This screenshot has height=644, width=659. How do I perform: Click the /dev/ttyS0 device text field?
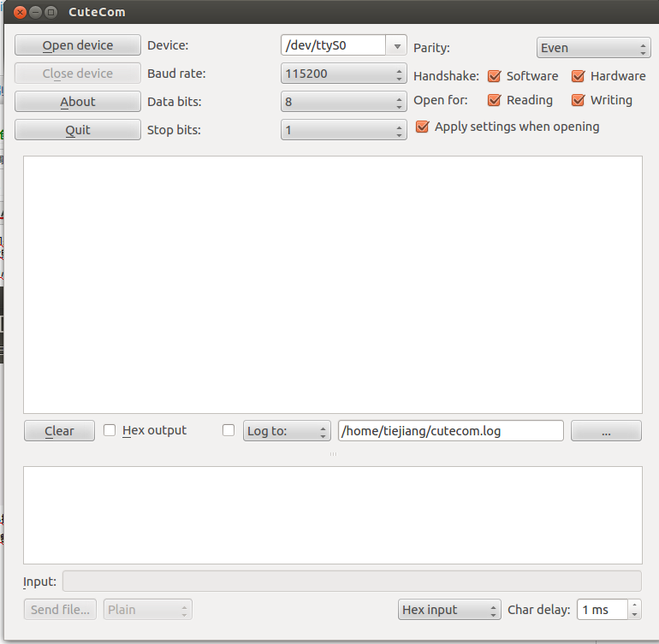pos(333,45)
